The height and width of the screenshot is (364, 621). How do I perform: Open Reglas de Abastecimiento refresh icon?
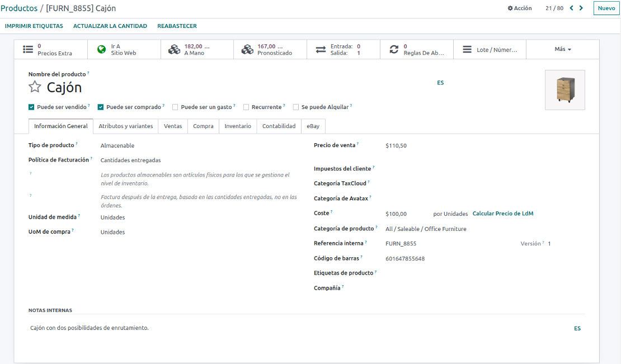point(394,49)
